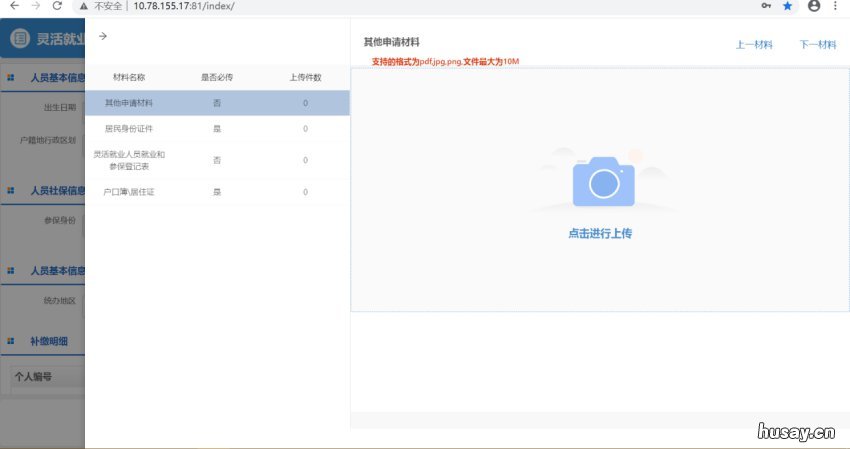Viewport: 850px width, 449px height.
Task: Click the 是 required cell for 户口簿\居住证
Action: [217, 192]
